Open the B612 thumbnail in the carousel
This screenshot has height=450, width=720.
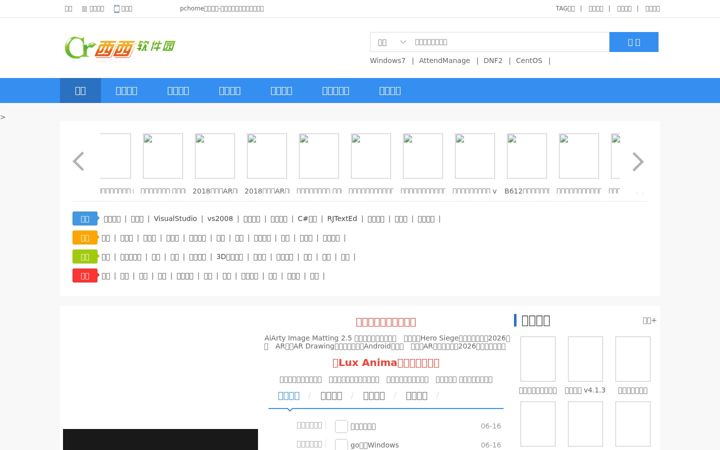point(527,156)
